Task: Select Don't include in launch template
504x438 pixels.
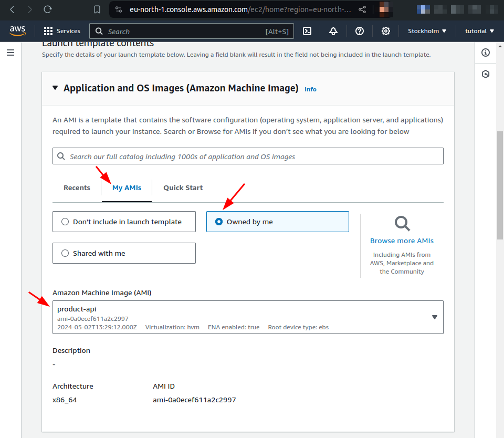Action: pyautogui.click(x=124, y=222)
